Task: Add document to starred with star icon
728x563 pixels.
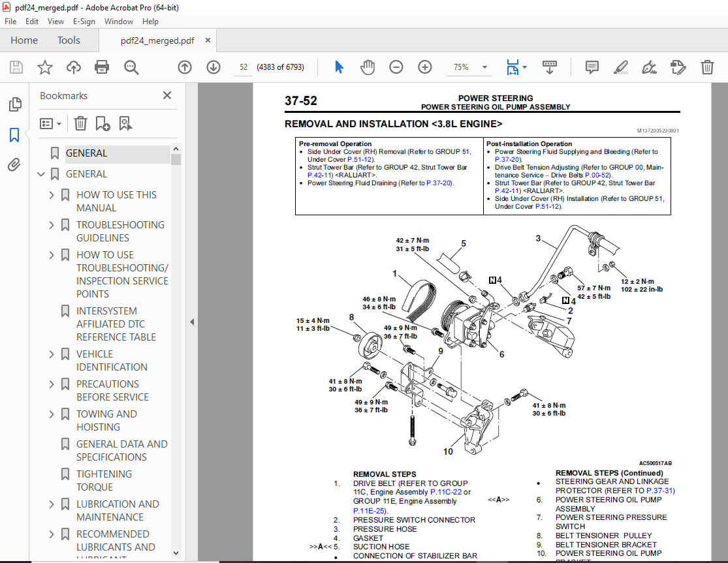Action: click(x=44, y=67)
